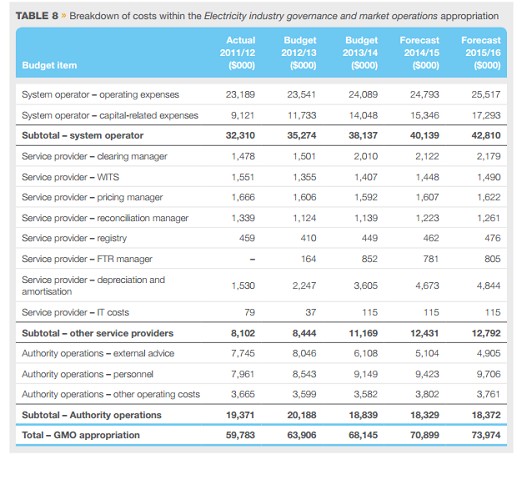This screenshot has width=522, height=480.
Task: Select the Forecast 2014/15 column header
Action: (419, 53)
